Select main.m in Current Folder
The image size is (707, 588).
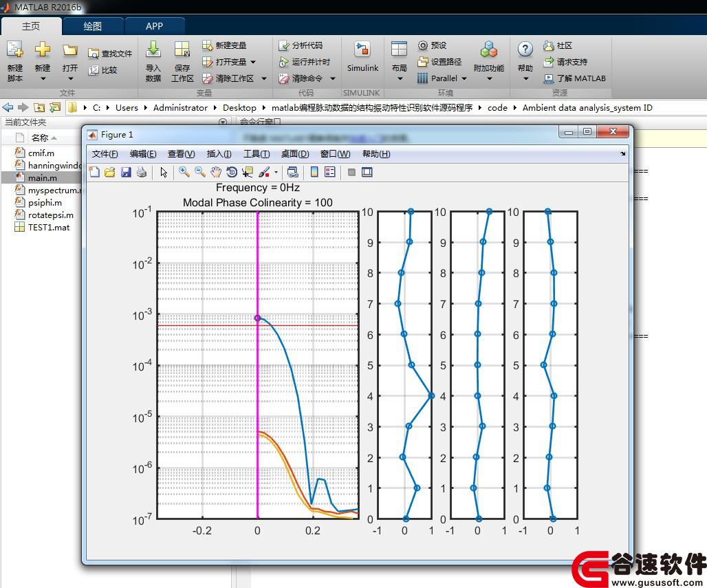coord(41,177)
